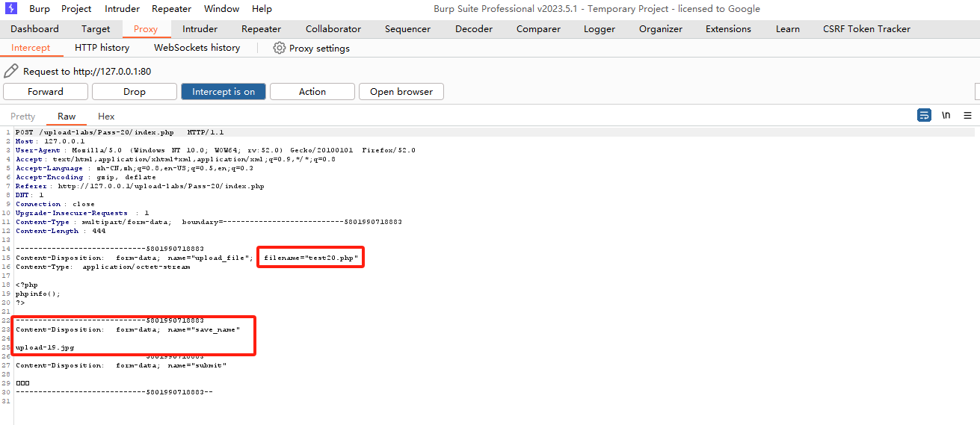Switch editor to Hex view
The width and height of the screenshot is (980, 425).
tap(106, 117)
